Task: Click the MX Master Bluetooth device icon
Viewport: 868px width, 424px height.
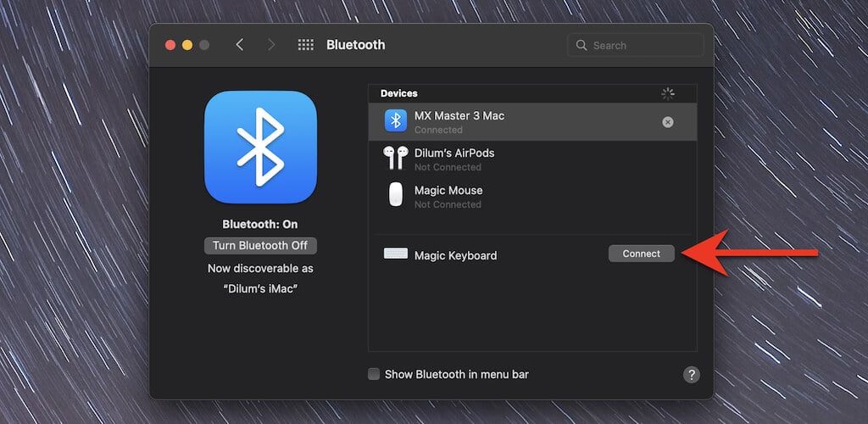Action: coord(396,120)
